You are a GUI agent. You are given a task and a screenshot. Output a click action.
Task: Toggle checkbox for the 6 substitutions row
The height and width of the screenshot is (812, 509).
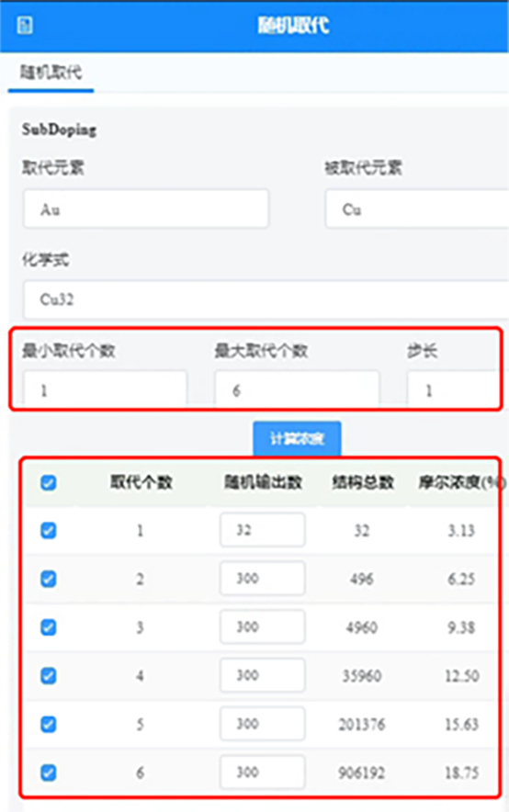48,773
